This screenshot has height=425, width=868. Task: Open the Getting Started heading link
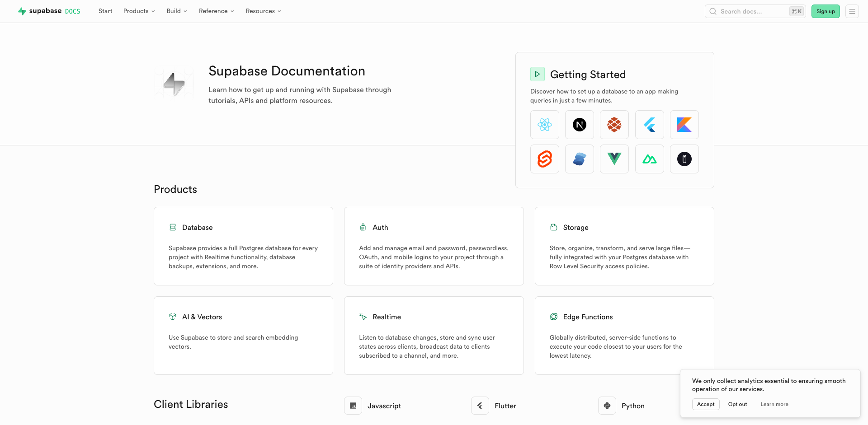[588, 75]
